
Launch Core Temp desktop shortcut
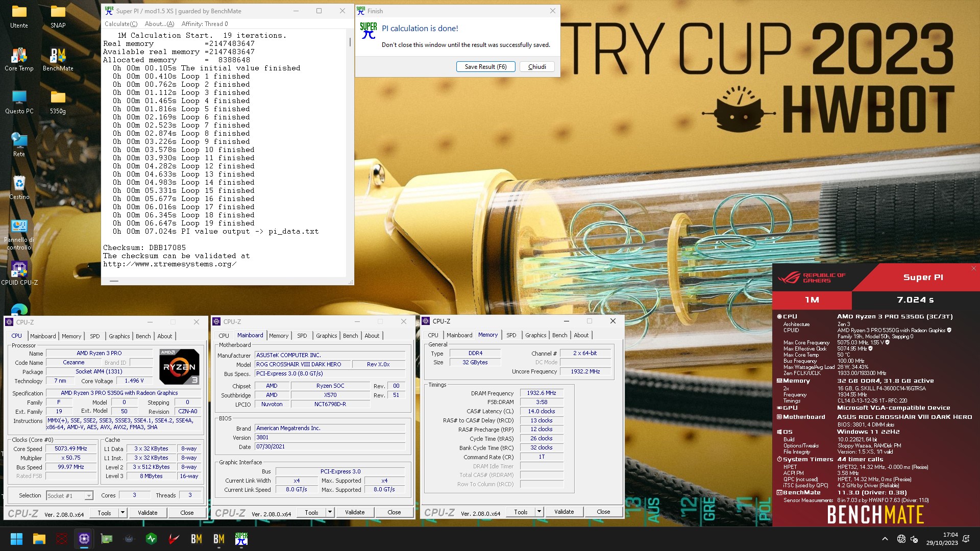pyautogui.click(x=19, y=59)
